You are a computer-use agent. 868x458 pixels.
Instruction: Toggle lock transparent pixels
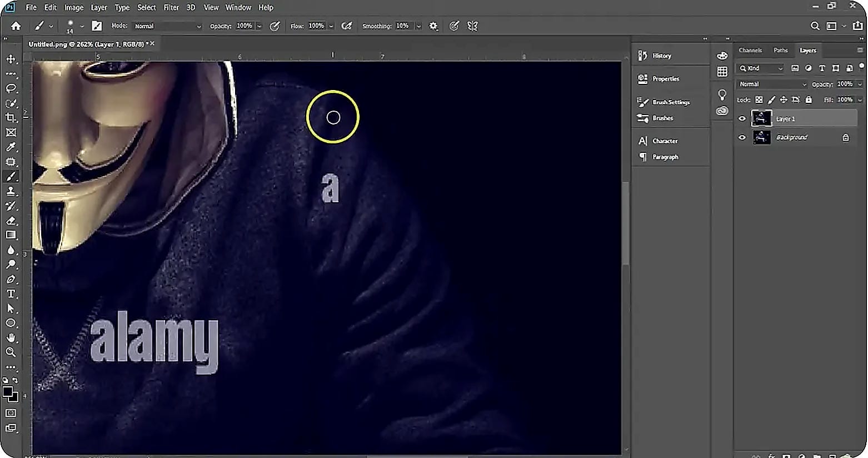[x=759, y=100]
